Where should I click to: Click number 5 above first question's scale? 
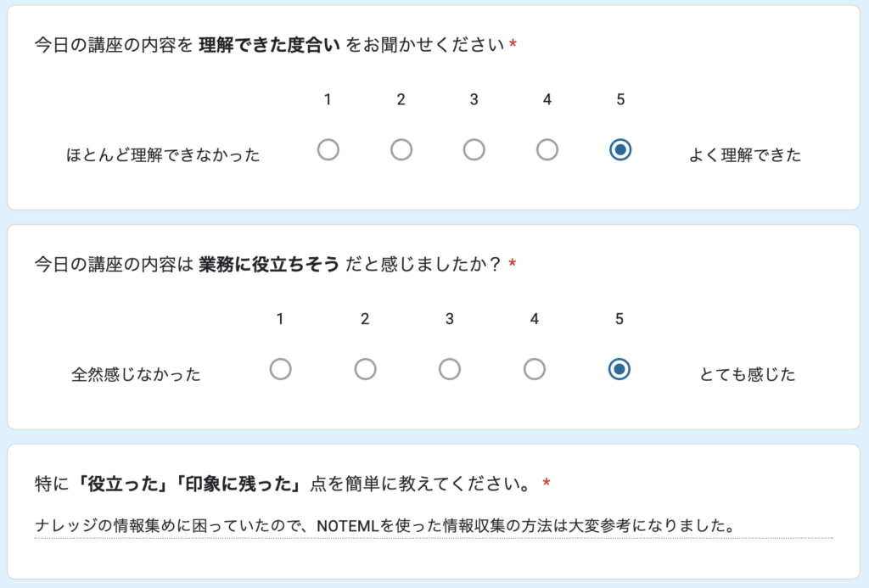620,100
